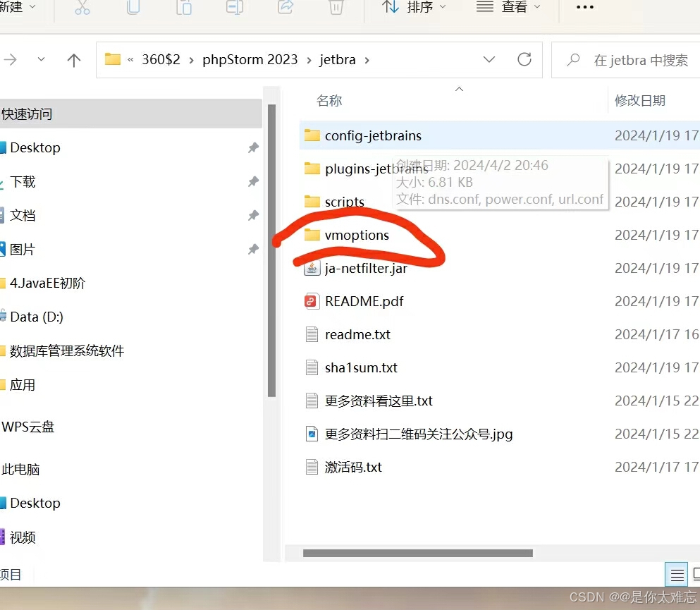Click the ja-netfilter.jar Java icon
The width and height of the screenshot is (700, 610).
[312, 269]
